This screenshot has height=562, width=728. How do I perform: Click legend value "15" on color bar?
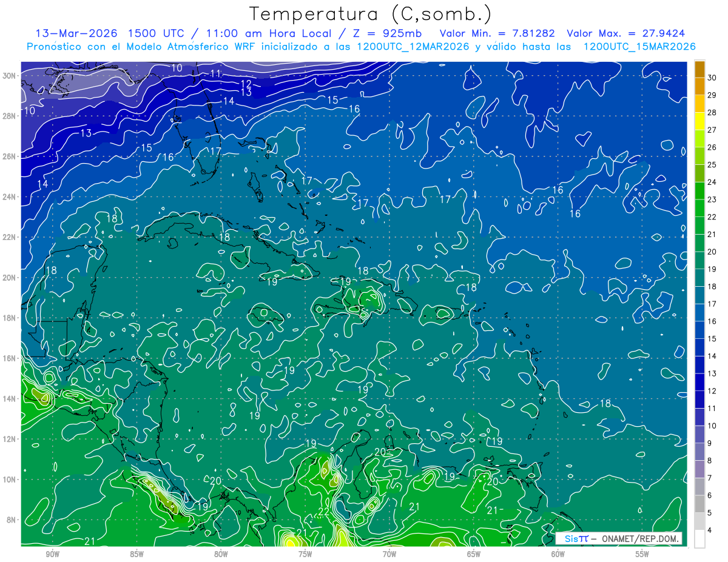712,338
